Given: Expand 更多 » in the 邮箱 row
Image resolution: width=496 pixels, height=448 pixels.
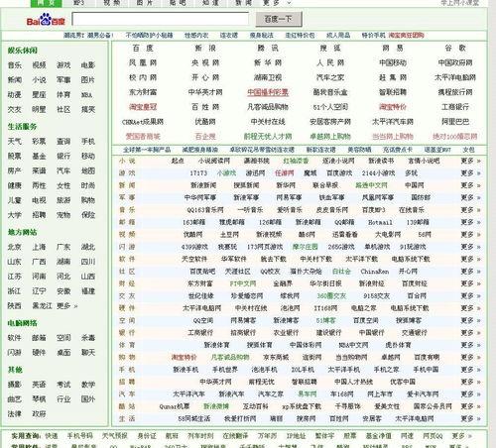Looking at the screenshot, I should [x=471, y=222].
